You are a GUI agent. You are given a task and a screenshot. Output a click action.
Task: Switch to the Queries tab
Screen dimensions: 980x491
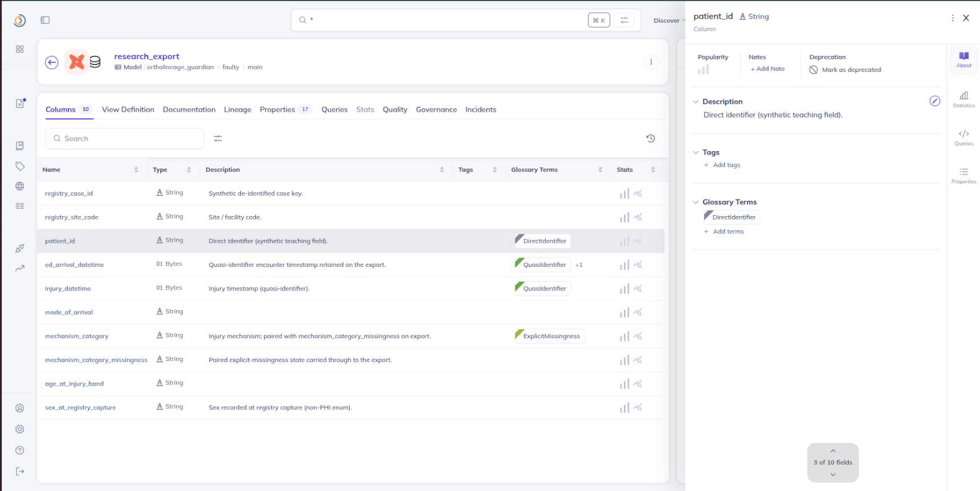[334, 109]
